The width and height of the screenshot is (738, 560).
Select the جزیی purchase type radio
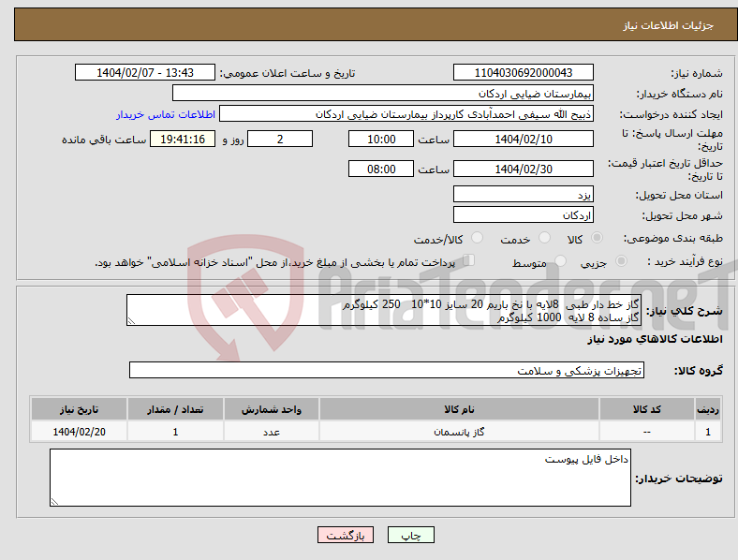tap(621, 261)
